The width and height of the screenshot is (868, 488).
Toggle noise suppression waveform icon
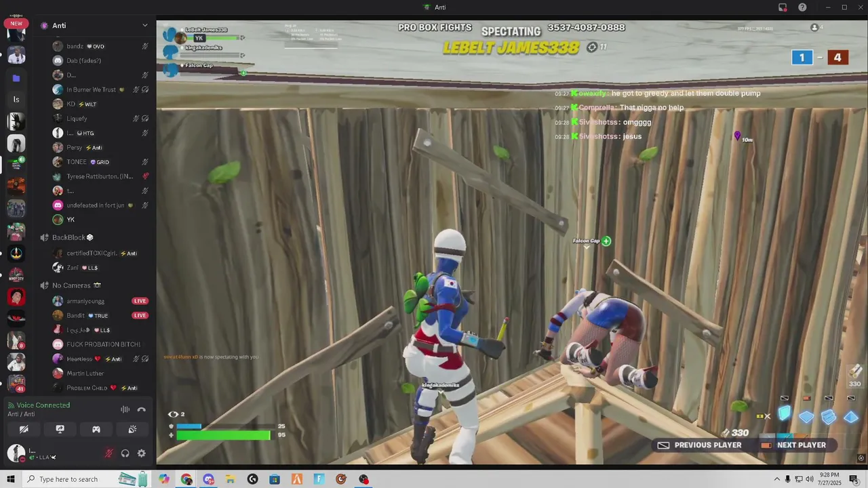click(125, 409)
